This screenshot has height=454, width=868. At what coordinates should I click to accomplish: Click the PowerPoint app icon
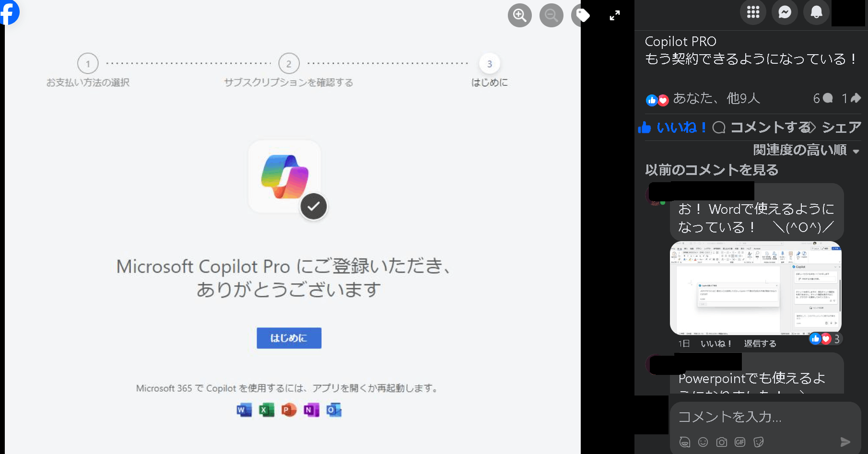[x=289, y=410]
